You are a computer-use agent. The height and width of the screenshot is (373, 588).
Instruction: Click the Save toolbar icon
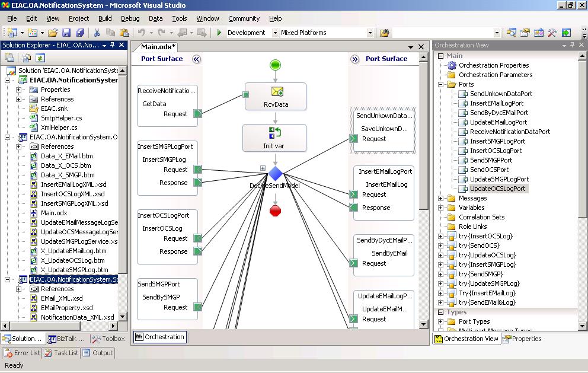[66, 33]
